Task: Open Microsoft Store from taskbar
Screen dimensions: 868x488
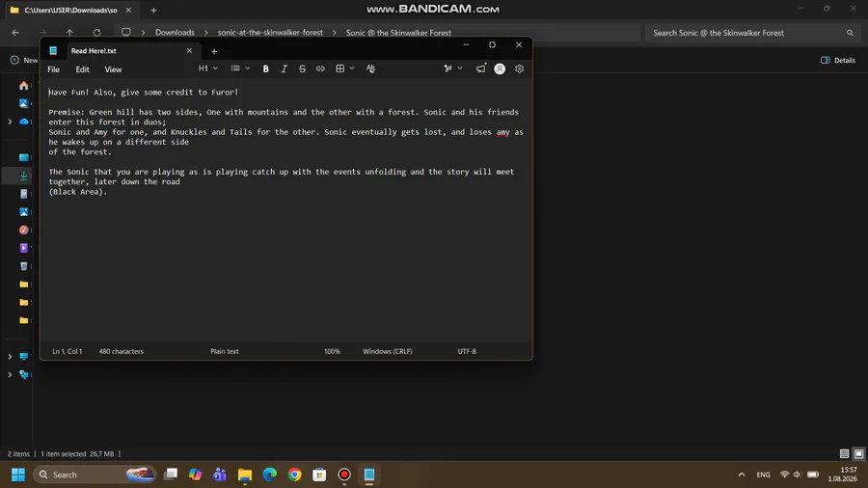Action: (319, 474)
